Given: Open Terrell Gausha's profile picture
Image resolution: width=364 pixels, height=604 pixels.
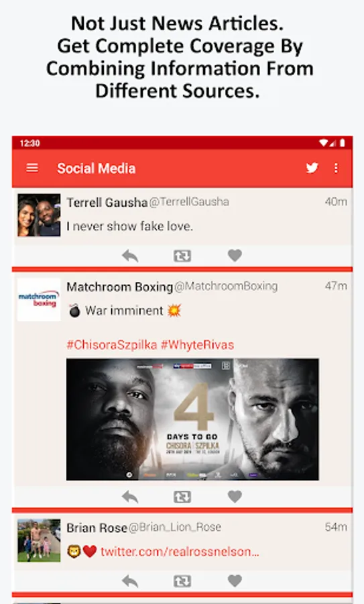Looking at the screenshot, I should coord(39,215).
